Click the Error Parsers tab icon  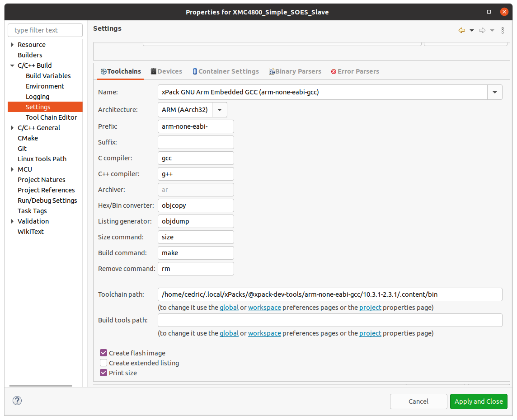coord(334,71)
